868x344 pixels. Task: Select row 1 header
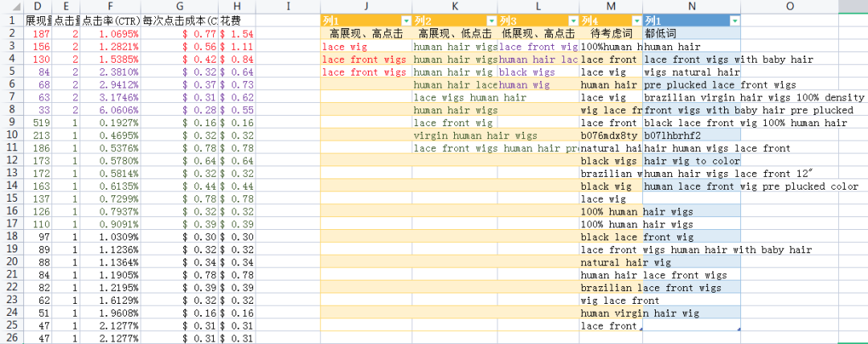tap(12, 21)
